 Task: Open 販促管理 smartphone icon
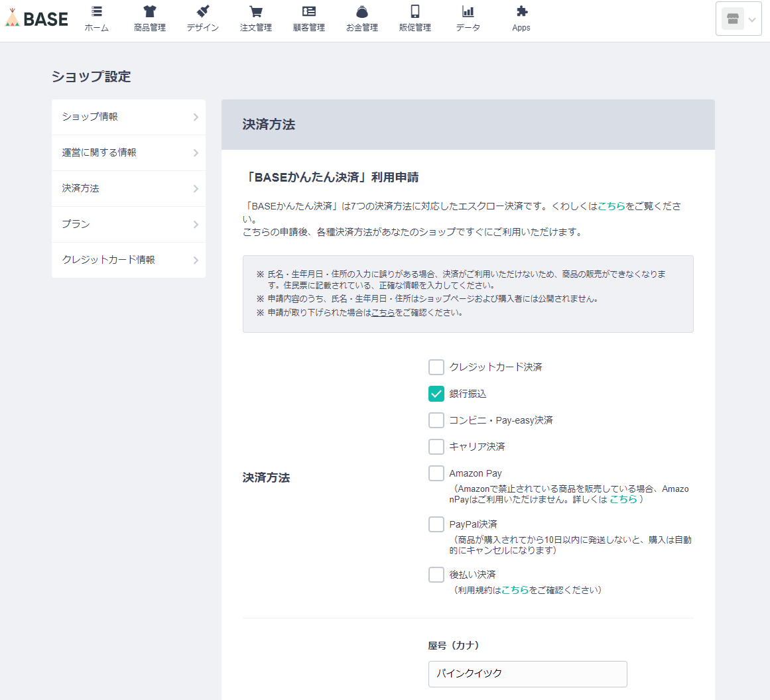(x=415, y=12)
